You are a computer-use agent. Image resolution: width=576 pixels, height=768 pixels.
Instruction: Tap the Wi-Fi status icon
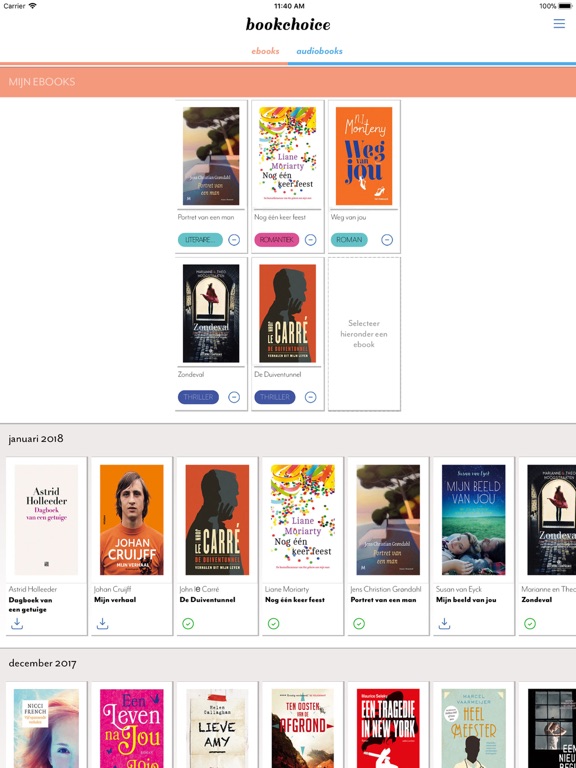(x=32, y=6)
